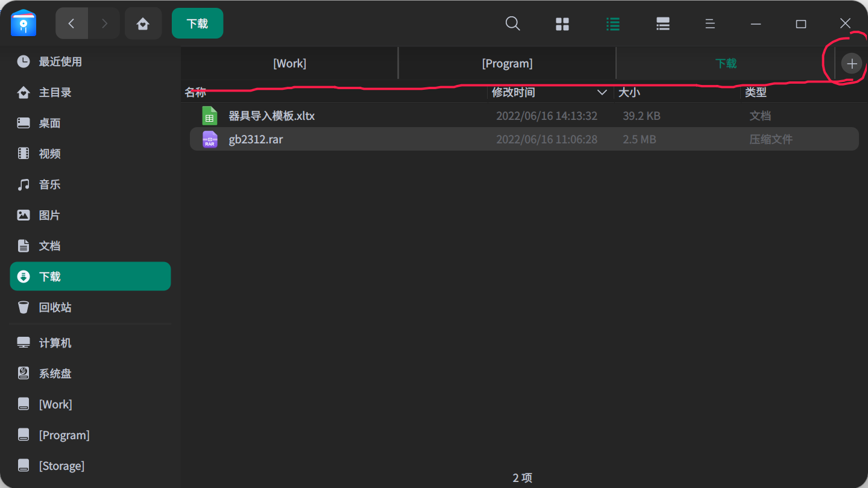Open the 桌面 (Desktop) folder
868x488 pixels.
50,123
